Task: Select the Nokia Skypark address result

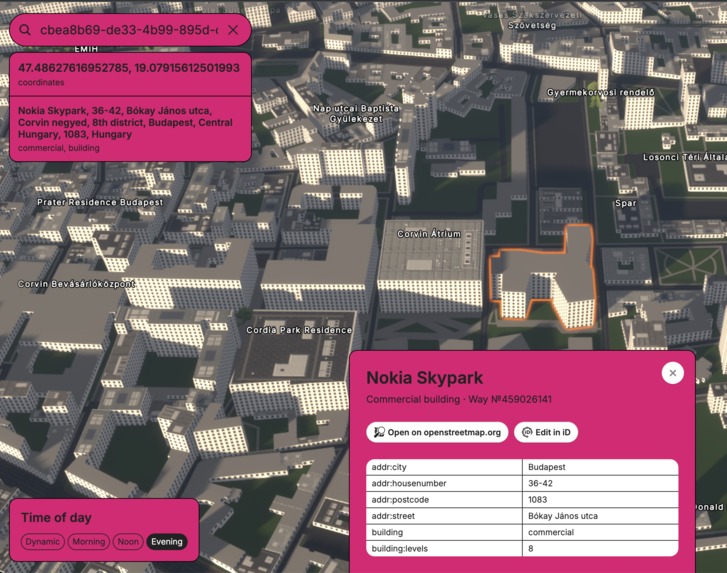Action: point(130,129)
